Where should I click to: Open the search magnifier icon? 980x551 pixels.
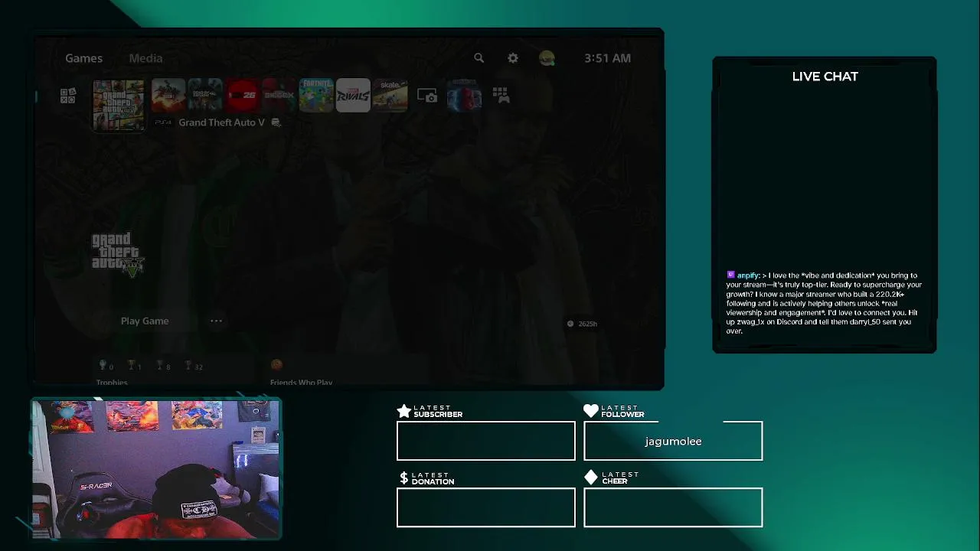click(x=479, y=58)
